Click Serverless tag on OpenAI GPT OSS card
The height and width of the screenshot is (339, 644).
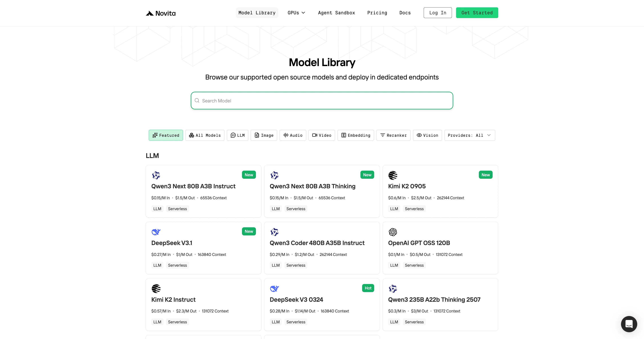[x=414, y=265]
